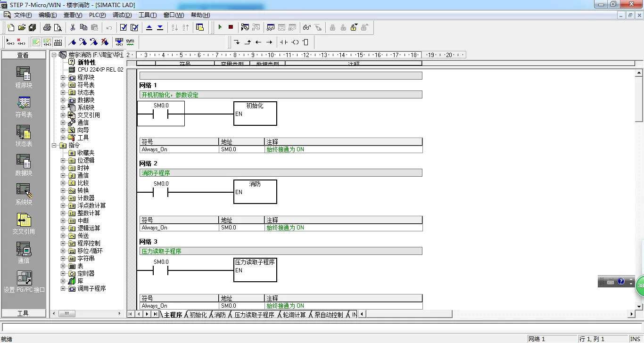Open 状态表 from the navigation bar

pos(24,137)
